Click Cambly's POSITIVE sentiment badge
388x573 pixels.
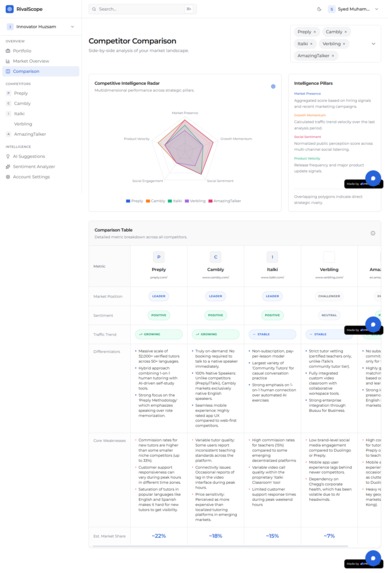[x=215, y=315]
